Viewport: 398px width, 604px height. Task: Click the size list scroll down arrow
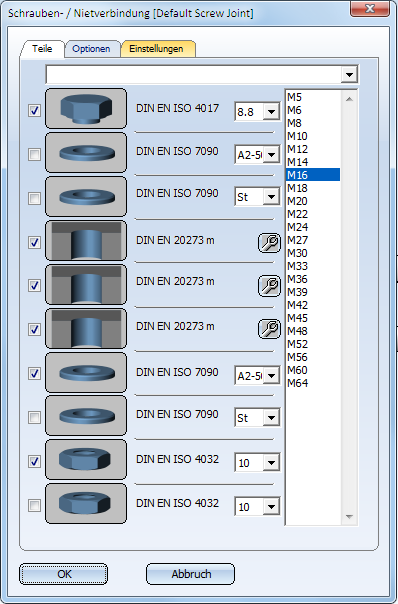click(x=349, y=516)
